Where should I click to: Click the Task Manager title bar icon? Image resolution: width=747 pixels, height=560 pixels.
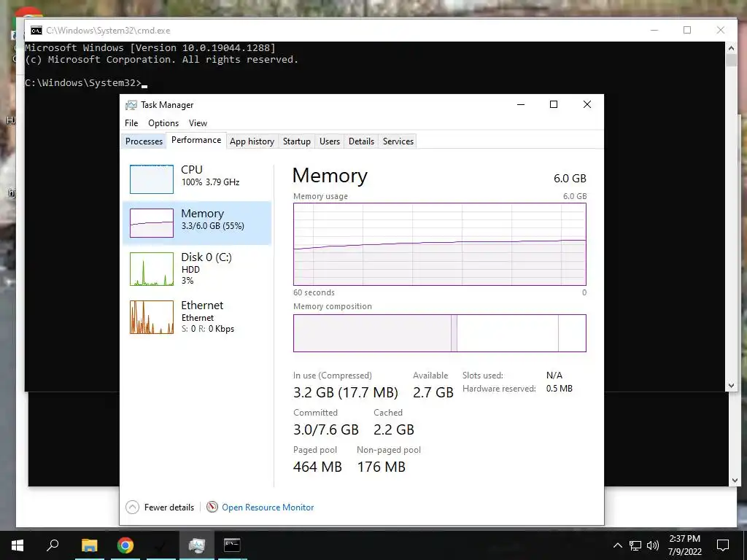point(131,105)
